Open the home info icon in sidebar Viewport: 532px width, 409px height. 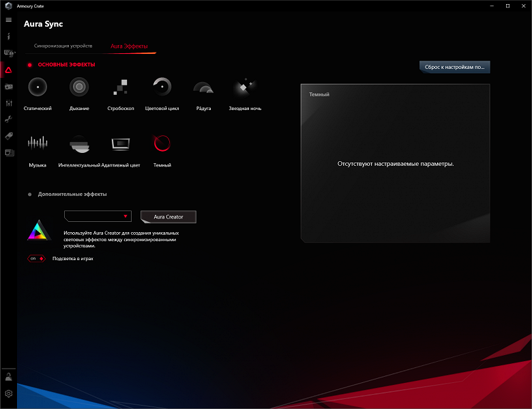9,36
